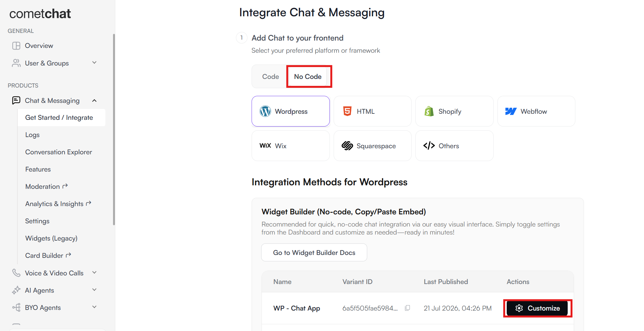Image resolution: width=644 pixels, height=331 pixels.
Task: Select the Wix platform card
Action: 291,146
